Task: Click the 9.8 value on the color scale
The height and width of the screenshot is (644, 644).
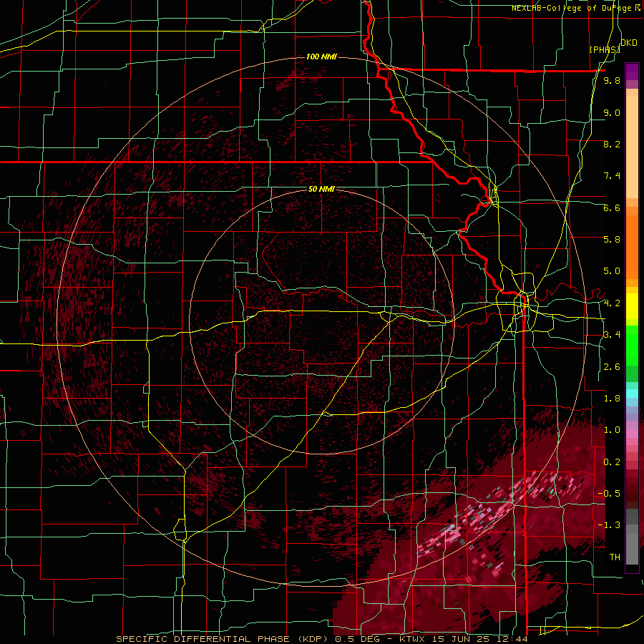Action: (612, 81)
